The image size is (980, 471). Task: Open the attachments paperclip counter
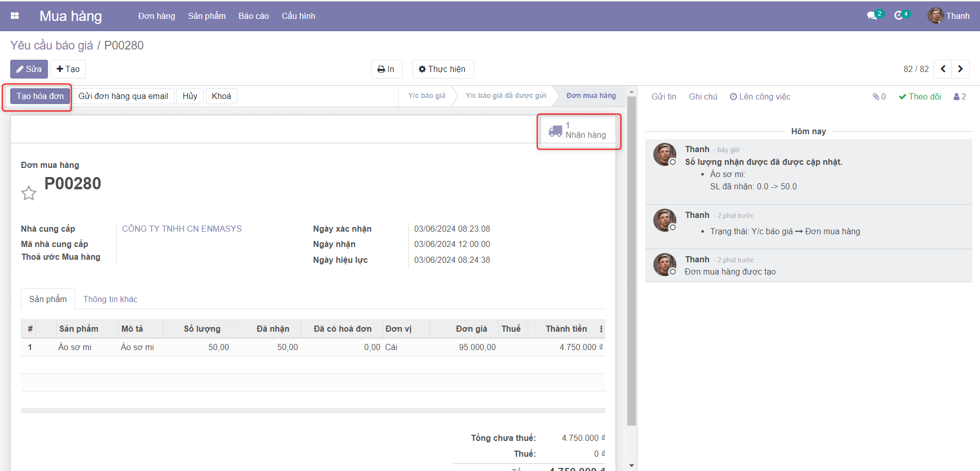879,96
